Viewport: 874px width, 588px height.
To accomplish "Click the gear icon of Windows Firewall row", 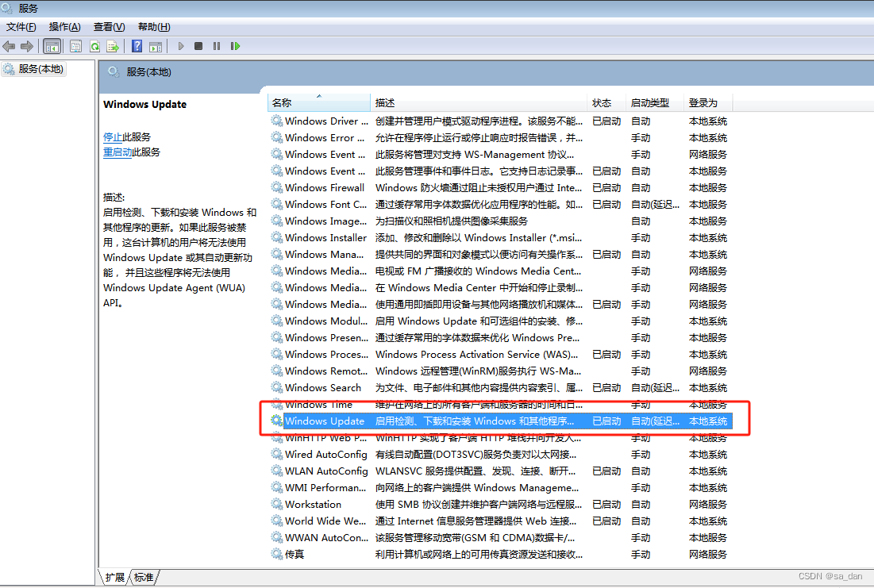I will pos(276,187).
